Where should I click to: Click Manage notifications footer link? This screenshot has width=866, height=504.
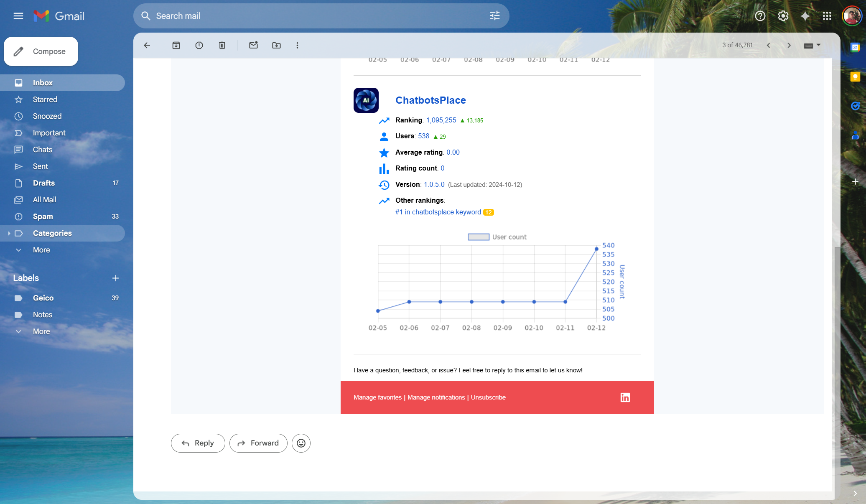(436, 397)
